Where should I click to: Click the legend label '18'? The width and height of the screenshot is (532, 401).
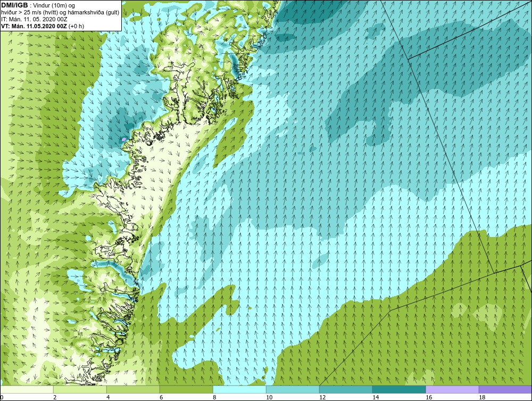482,397
